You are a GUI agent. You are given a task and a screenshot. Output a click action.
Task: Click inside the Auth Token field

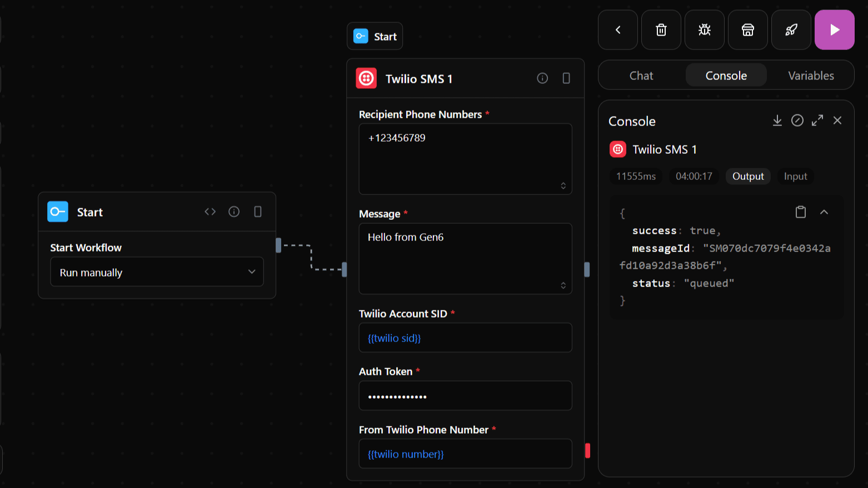pos(465,396)
